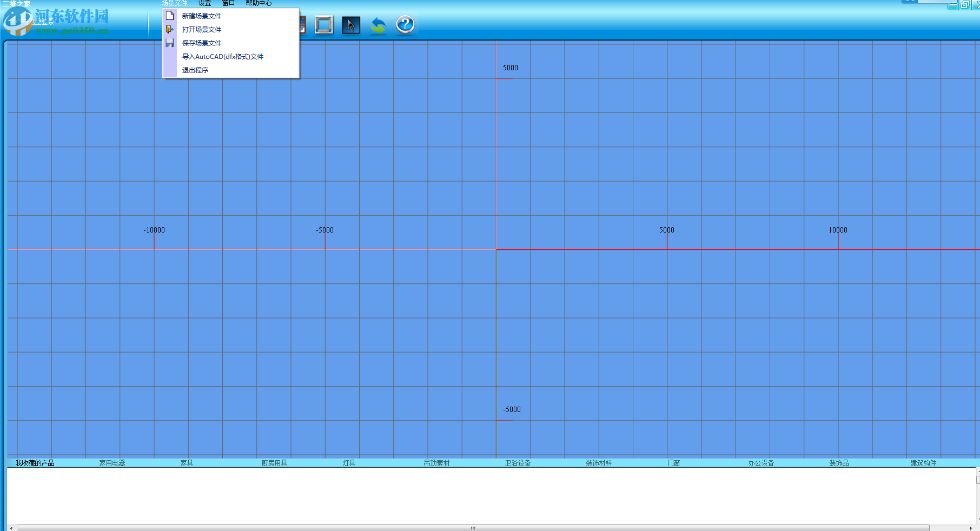Switch to 办公设备 category tab

pyautogui.click(x=761, y=463)
